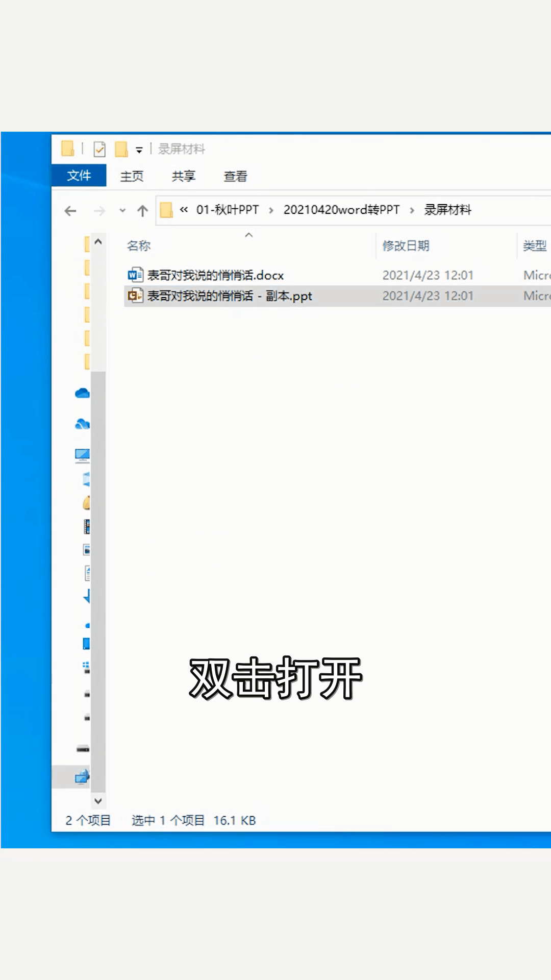The image size is (551, 980).
Task: Expand the recent locations dropdown arrow
Action: point(122,210)
